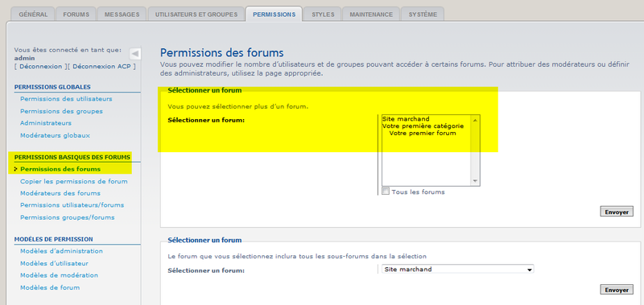Click the listbox scrollbar down arrow
Image resolution: width=644 pixels, height=305 pixels.
pyautogui.click(x=475, y=181)
